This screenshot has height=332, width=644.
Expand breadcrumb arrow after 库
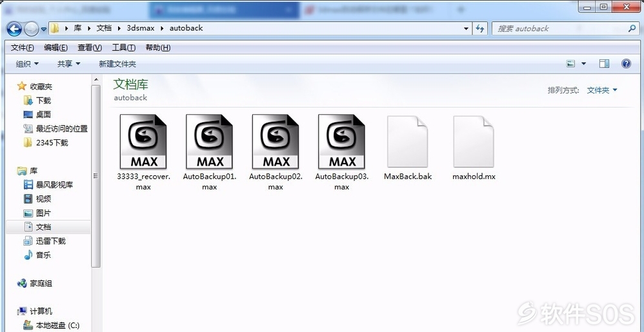coord(89,28)
